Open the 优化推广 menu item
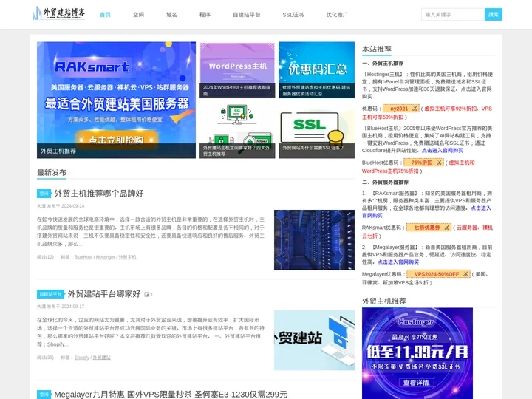 [337, 15]
